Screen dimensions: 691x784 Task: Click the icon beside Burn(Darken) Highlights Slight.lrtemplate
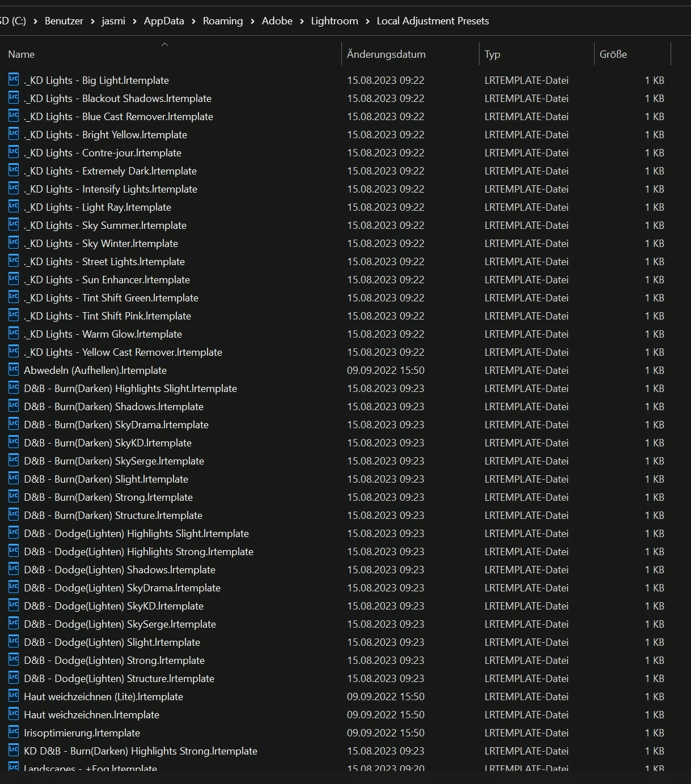(14, 387)
